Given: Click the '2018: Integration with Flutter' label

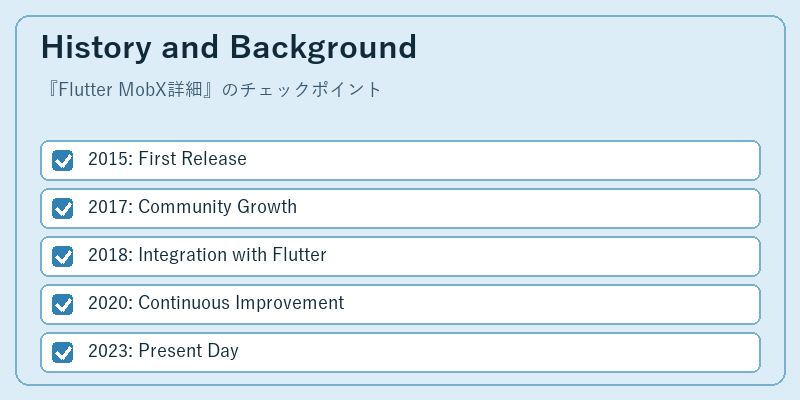Looking at the screenshot, I should pos(207,255).
